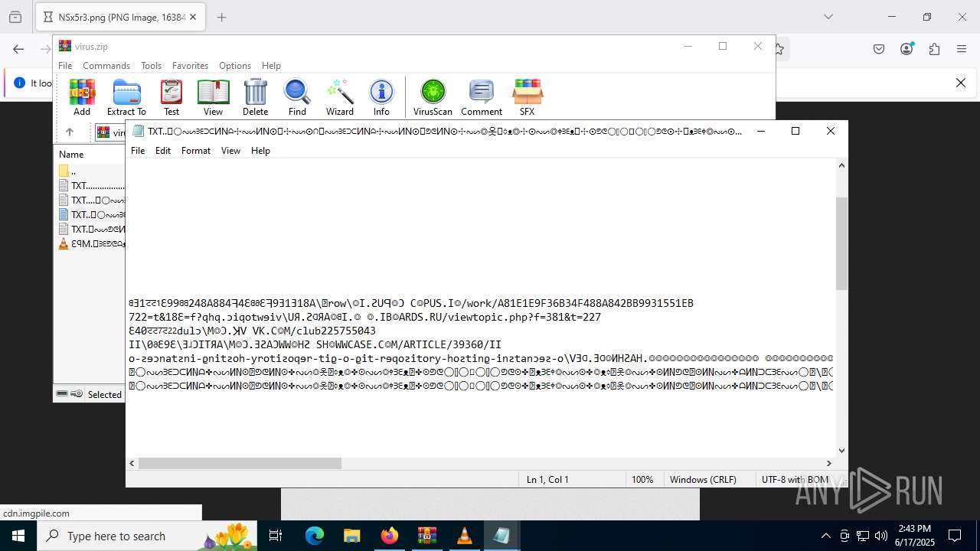This screenshot has height=551, width=980.
Task: Open the Find magnifier tool
Action: (x=297, y=97)
